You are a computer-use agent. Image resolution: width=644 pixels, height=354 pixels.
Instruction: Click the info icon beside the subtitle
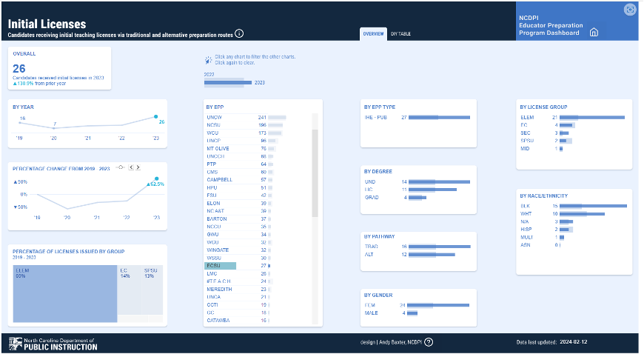[x=239, y=34]
